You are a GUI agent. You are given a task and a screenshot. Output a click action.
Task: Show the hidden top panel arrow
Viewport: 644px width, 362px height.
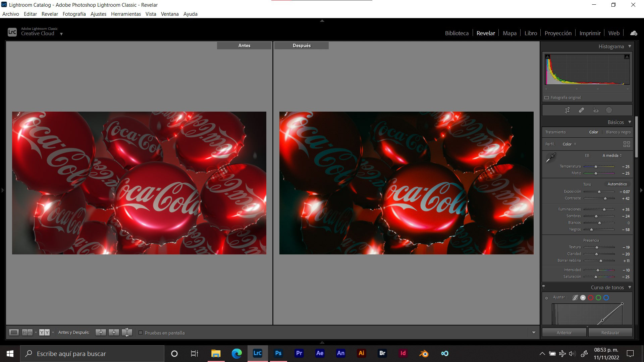tap(322, 21)
